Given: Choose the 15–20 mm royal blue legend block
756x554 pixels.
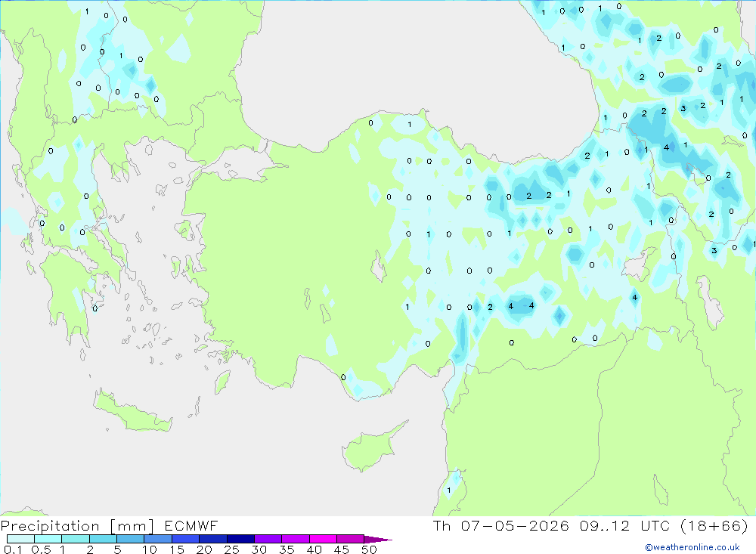Looking at the screenshot, I should [186, 539].
